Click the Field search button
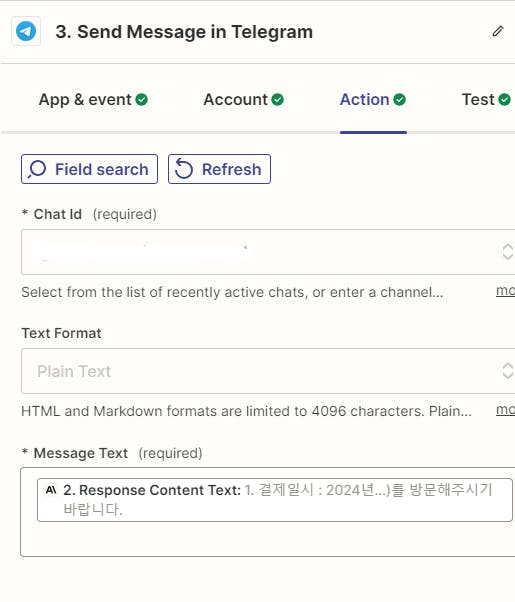 89,169
